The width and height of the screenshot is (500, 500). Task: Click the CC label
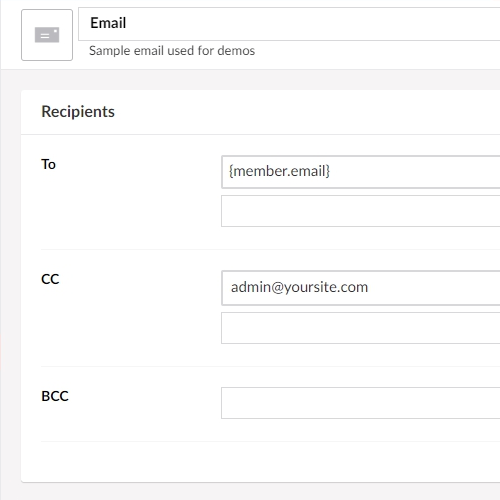click(x=50, y=279)
